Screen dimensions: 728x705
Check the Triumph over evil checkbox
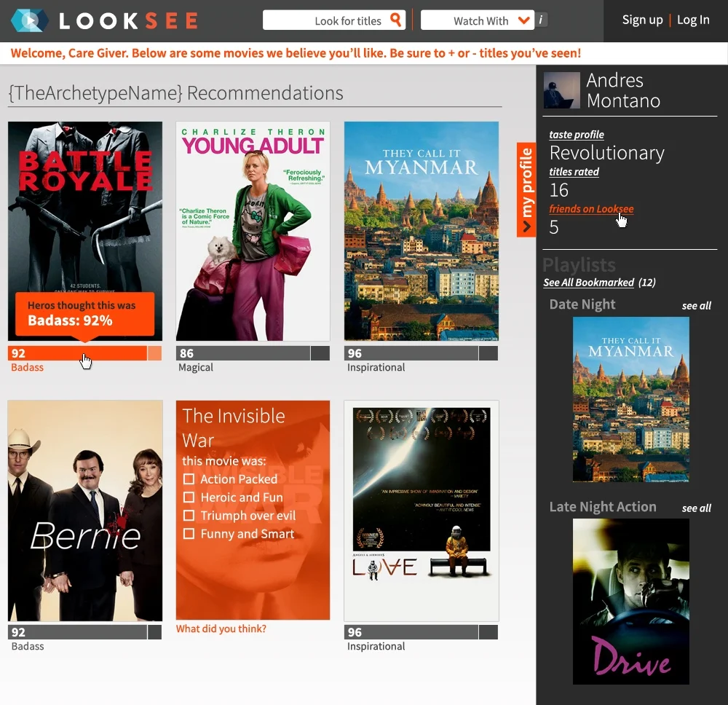(189, 516)
